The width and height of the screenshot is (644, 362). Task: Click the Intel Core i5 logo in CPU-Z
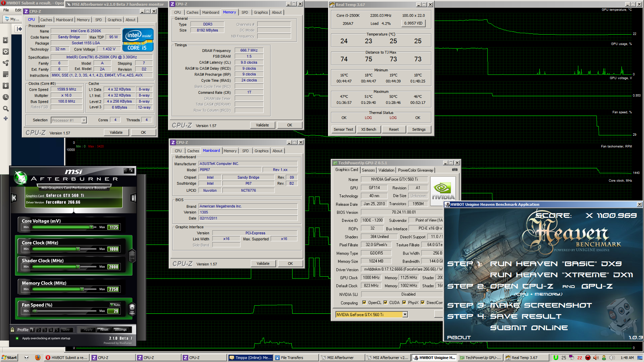point(138,39)
